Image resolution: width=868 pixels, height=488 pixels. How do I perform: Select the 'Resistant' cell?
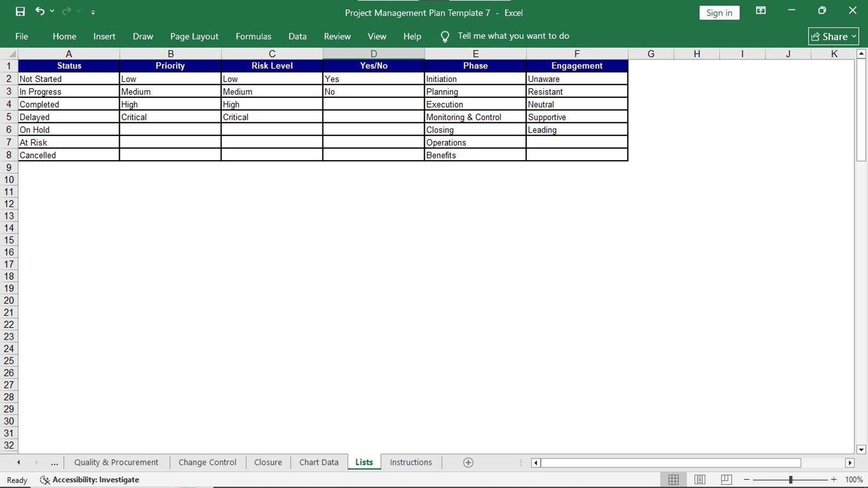pos(577,92)
